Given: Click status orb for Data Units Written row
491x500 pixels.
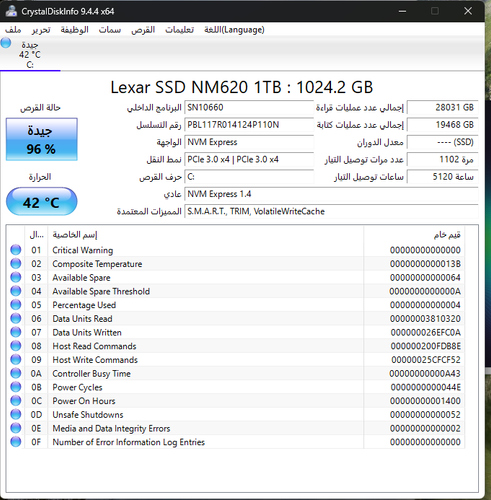Looking at the screenshot, I should [16, 332].
